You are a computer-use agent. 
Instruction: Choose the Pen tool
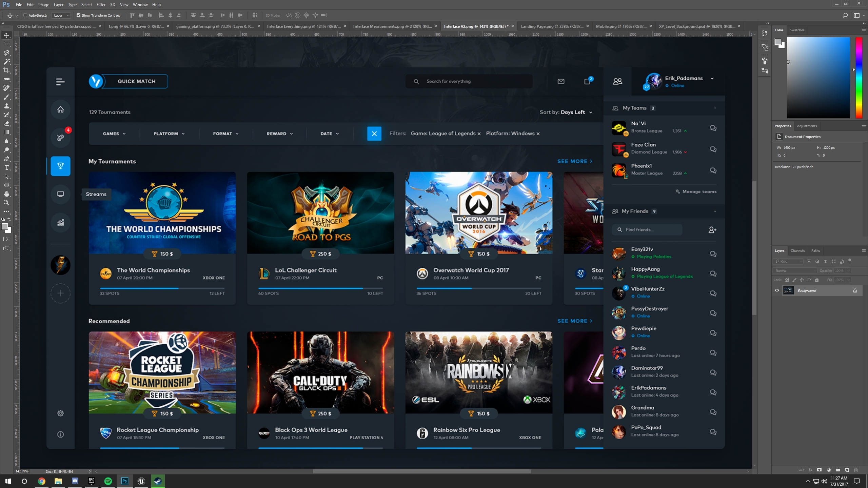[x=6, y=159]
